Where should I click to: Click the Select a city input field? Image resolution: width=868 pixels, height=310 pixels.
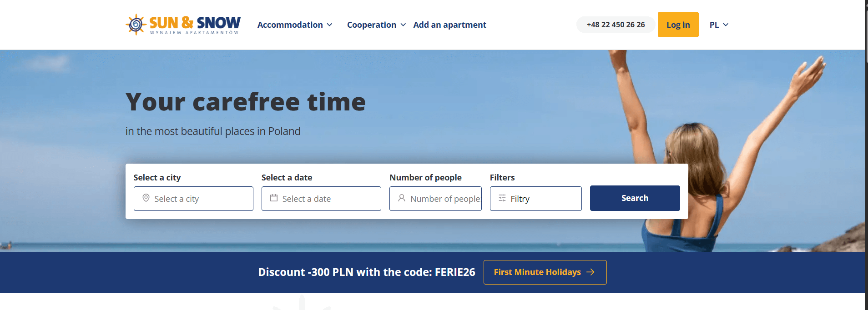point(193,199)
